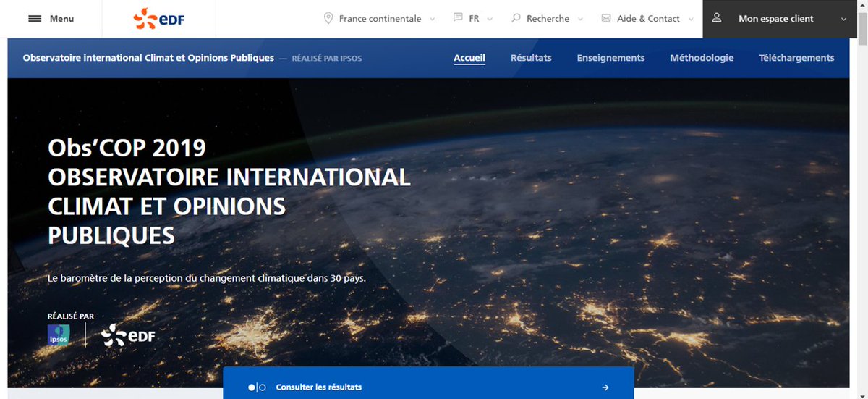Expand the France continentale chevron
The image size is (868, 399).
coord(433,20)
